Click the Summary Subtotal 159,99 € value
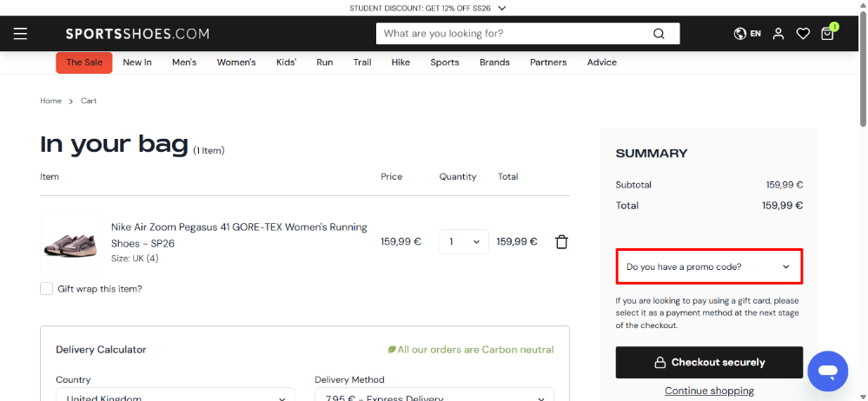The width and height of the screenshot is (868, 401). (x=785, y=185)
